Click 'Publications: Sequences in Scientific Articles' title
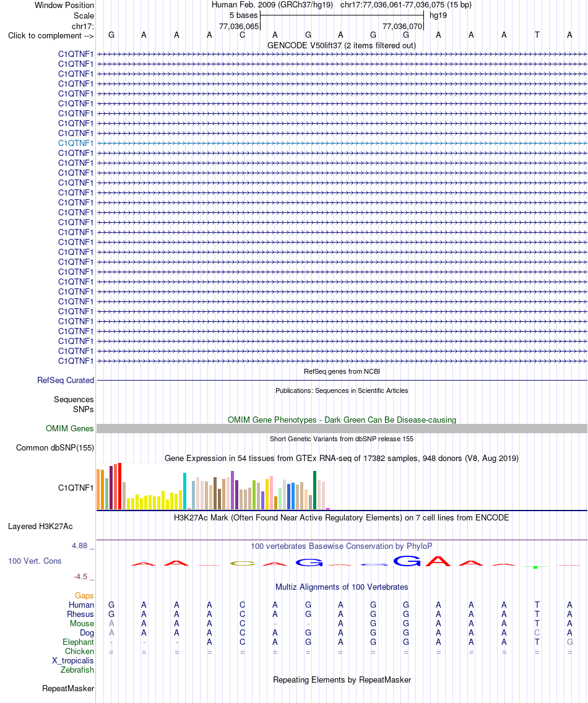The image size is (588, 703). 342,391
